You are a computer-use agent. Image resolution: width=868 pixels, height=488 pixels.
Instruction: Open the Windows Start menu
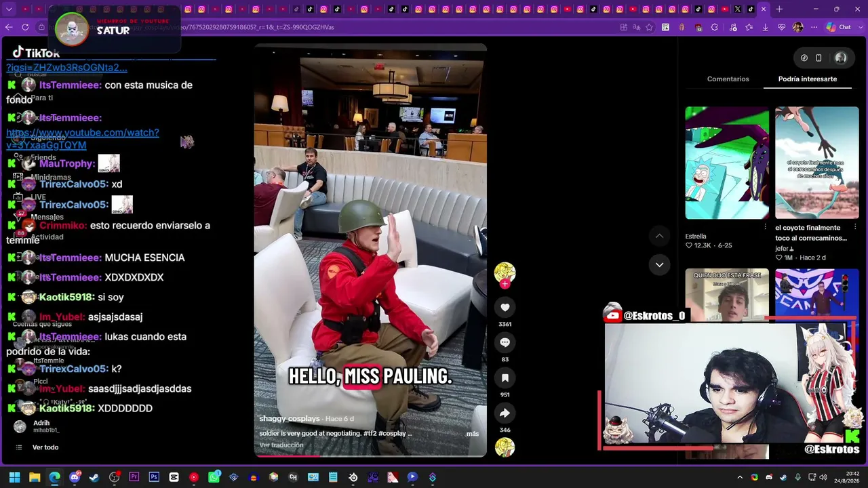(14, 477)
